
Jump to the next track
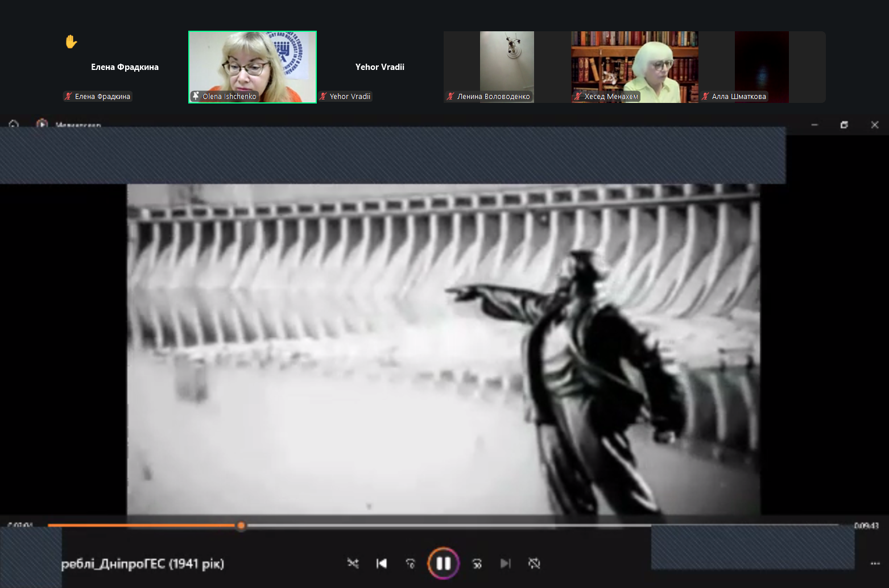506,563
